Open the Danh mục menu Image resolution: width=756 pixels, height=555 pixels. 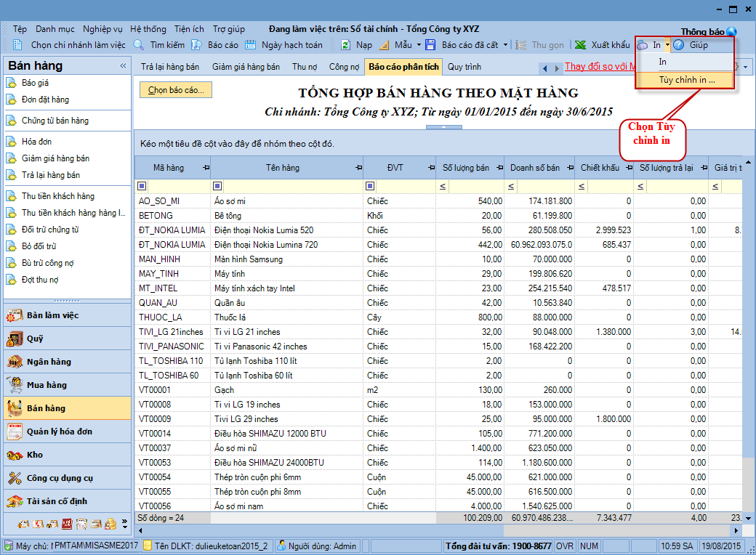(x=55, y=29)
